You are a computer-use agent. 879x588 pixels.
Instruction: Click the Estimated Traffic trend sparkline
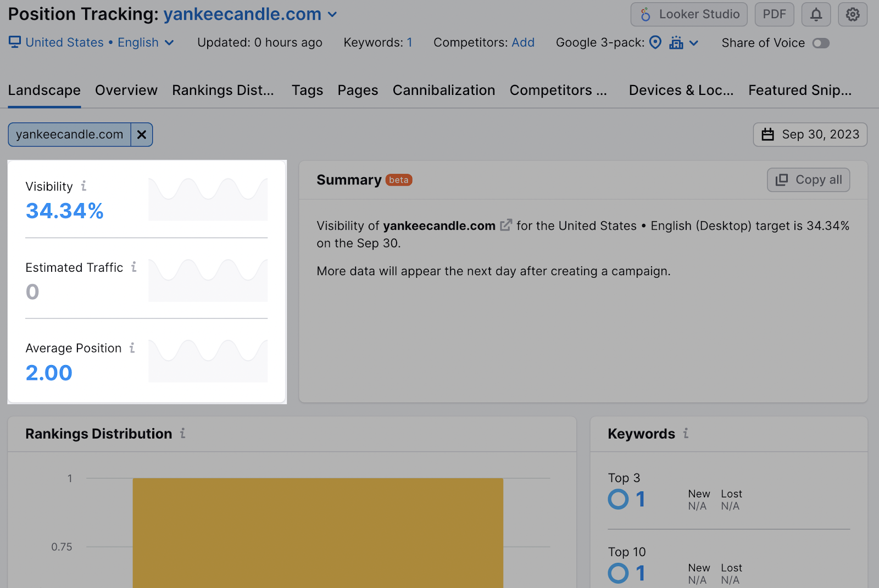click(208, 280)
